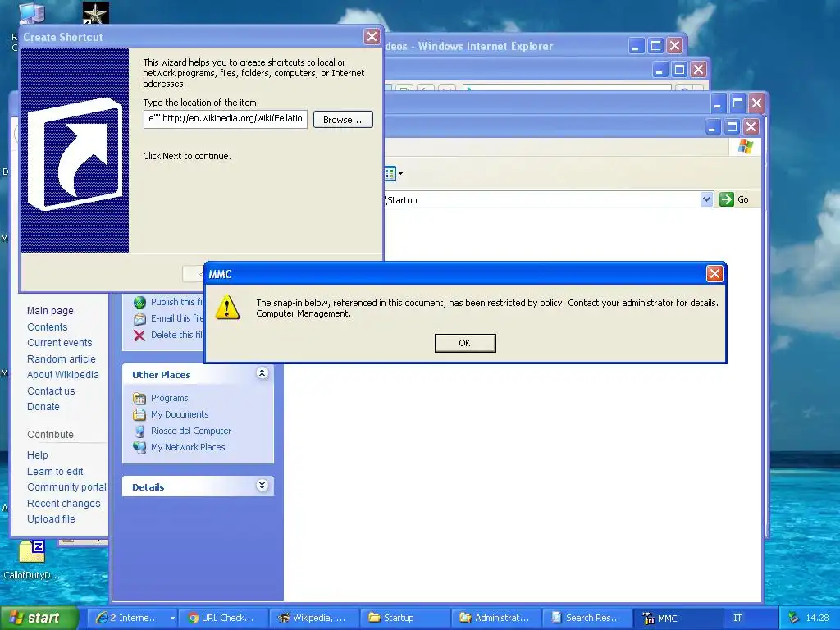Viewport: 840px width, 630px height.
Task: Click the Startup address path field
Action: coord(541,200)
